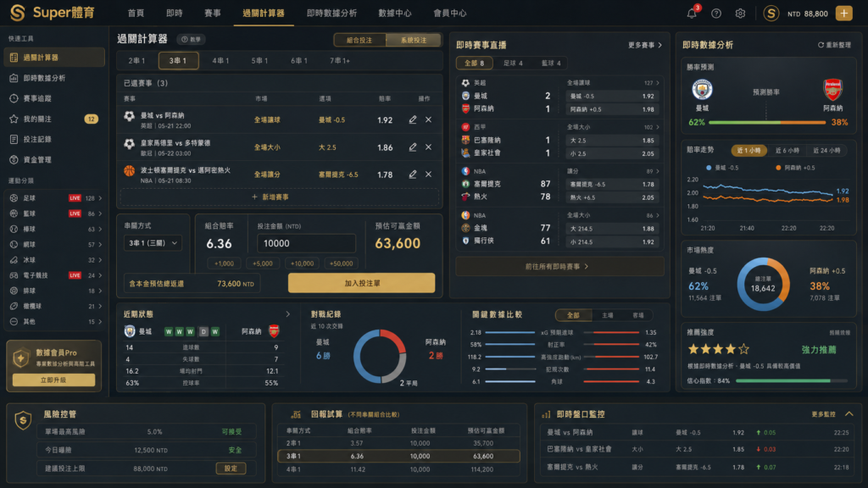The image size is (868, 488).
Task: Switch to 組合投注 mode
Action: tap(359, 40)
